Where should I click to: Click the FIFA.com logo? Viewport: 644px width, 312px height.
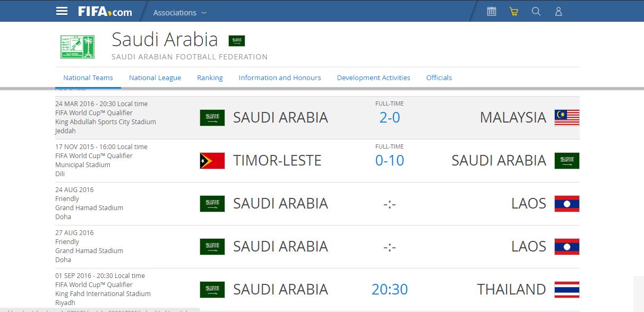point(105,12)
